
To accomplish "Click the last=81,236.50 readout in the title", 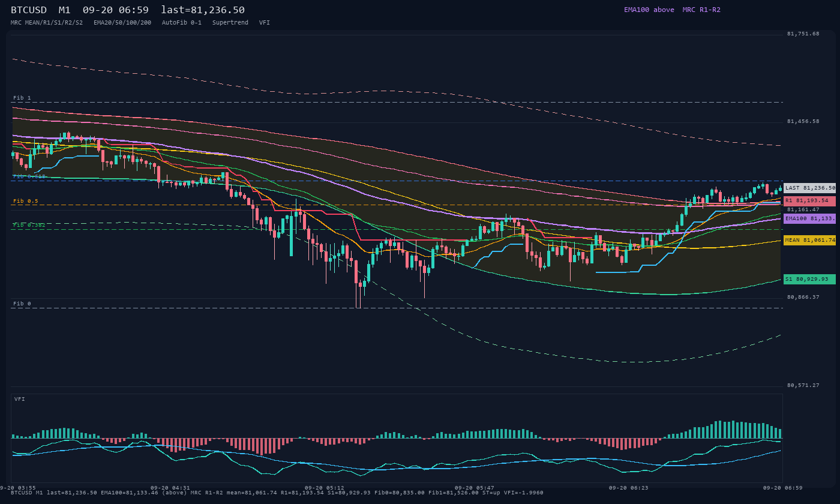I will [203, 10].
